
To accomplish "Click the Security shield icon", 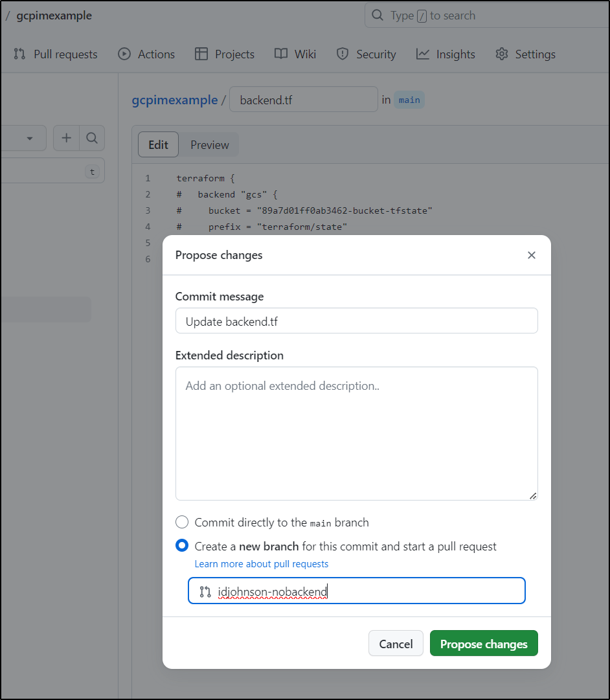I will point(343,54).
